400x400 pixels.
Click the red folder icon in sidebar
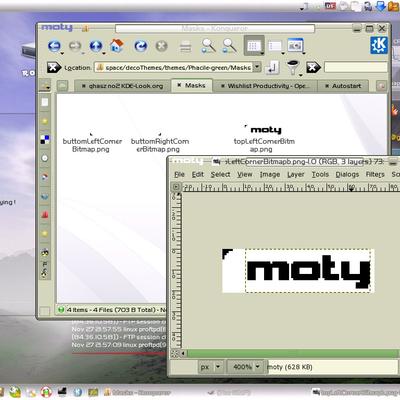pyautogui.click(x=45, y=215)
